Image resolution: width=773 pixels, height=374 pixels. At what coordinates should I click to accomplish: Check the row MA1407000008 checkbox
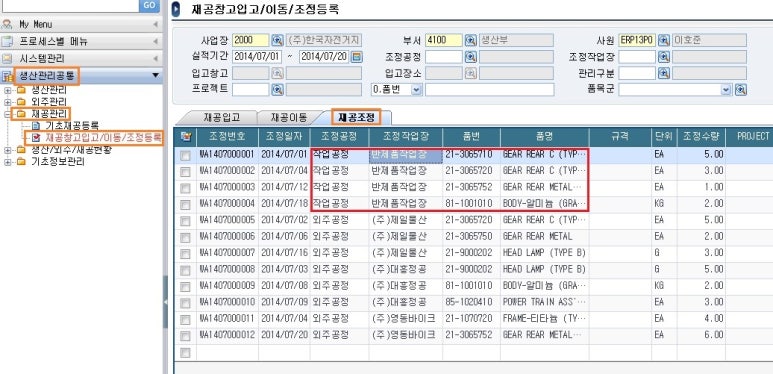(185, 271)
